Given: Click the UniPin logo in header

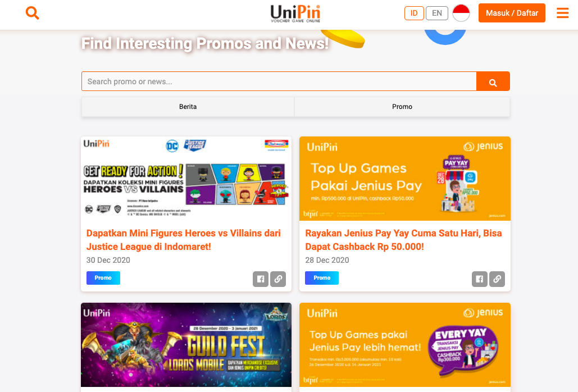Looking at the screenshot, I should [x=295, y=13].
